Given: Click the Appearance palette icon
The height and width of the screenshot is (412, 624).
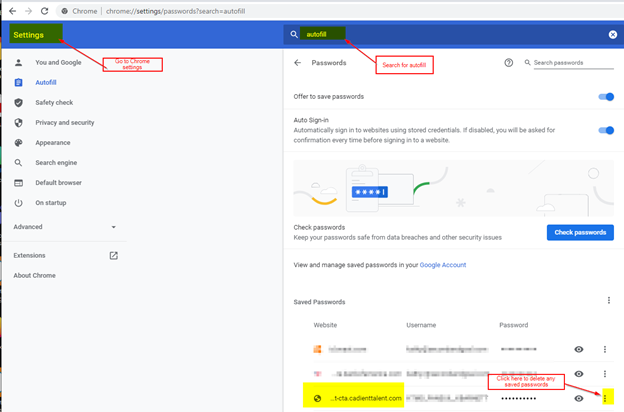Looking at the screenshot, I should [x=18, y=143].
